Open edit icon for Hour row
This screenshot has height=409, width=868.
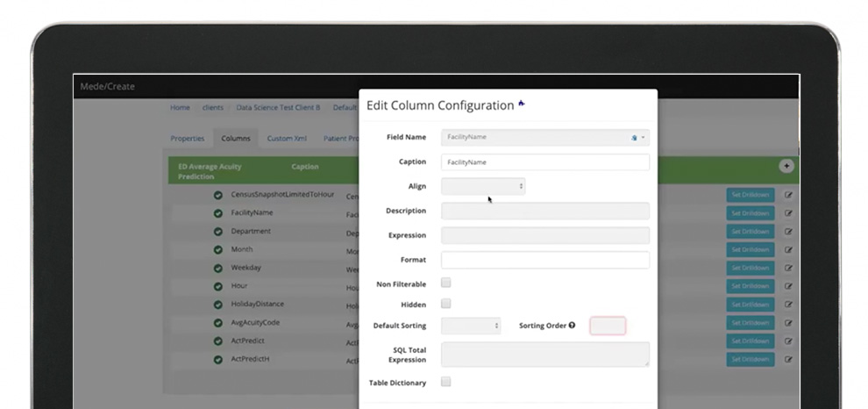788,286
